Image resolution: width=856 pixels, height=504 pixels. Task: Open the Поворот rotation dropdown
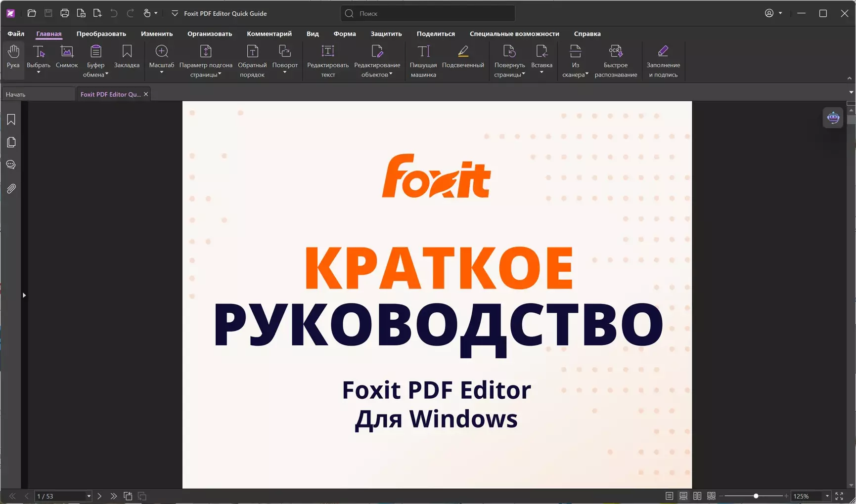click(x=285, y=73)
